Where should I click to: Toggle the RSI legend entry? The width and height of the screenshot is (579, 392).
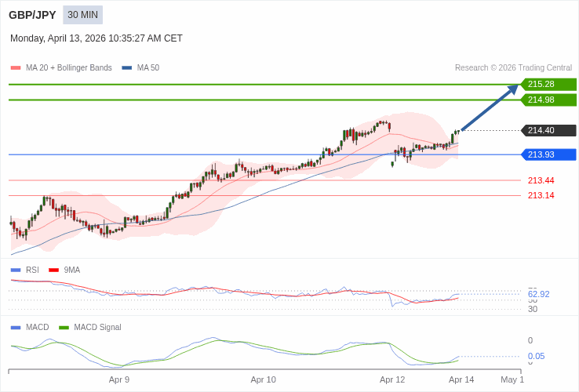point(32,270)
